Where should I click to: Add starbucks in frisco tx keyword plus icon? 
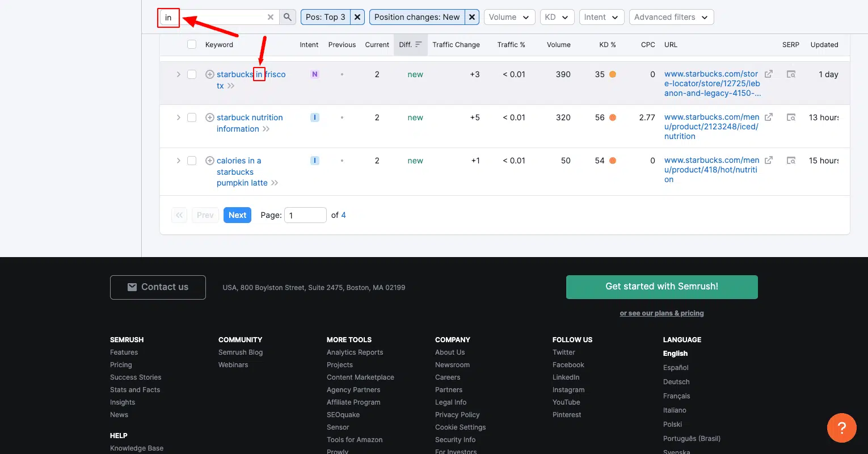tap(210, 74)
